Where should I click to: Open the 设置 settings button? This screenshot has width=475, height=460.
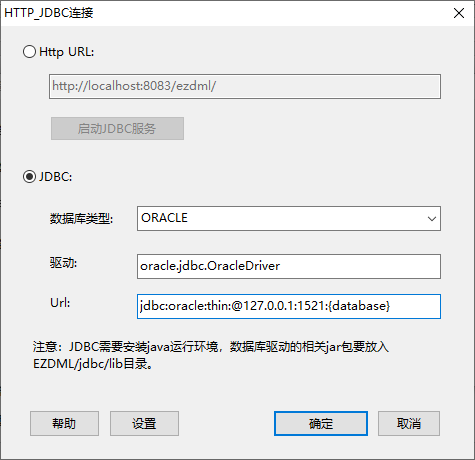(144, 423)
